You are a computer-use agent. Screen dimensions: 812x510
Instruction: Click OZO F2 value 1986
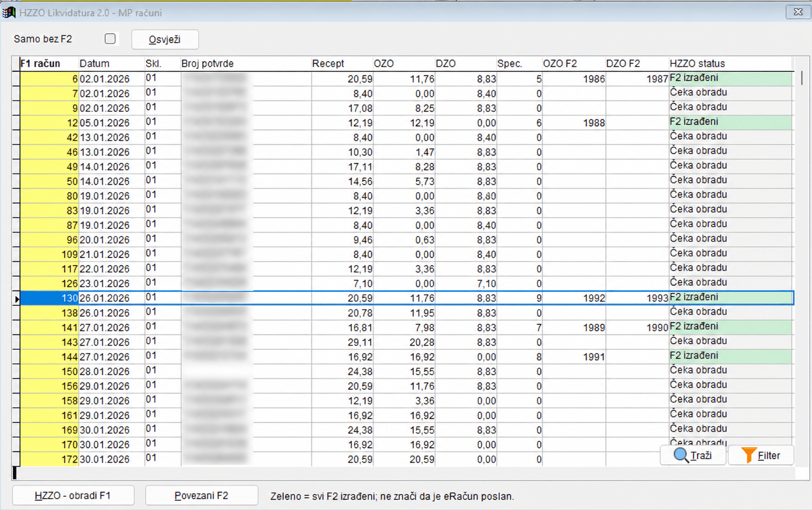[593, 79]
